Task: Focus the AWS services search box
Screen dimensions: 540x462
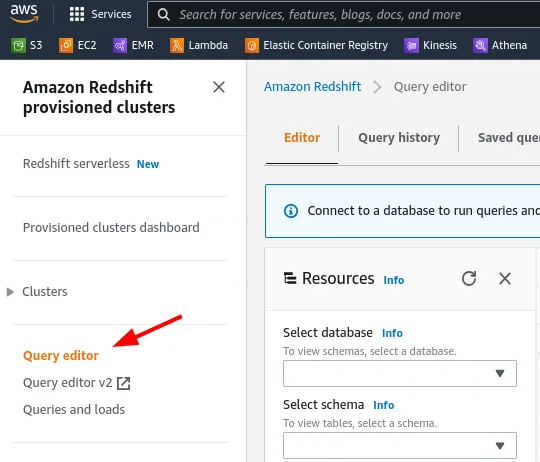Action: [x=344, y=14]
